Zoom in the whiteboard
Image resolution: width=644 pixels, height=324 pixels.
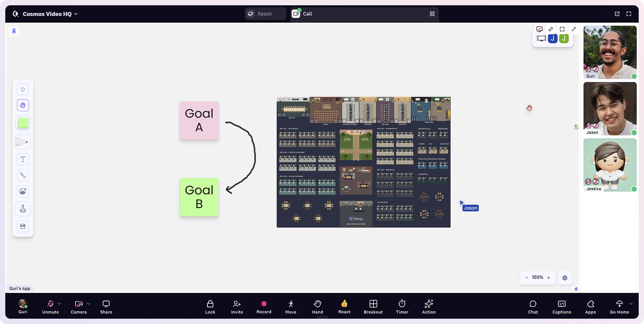click(549, 278)
